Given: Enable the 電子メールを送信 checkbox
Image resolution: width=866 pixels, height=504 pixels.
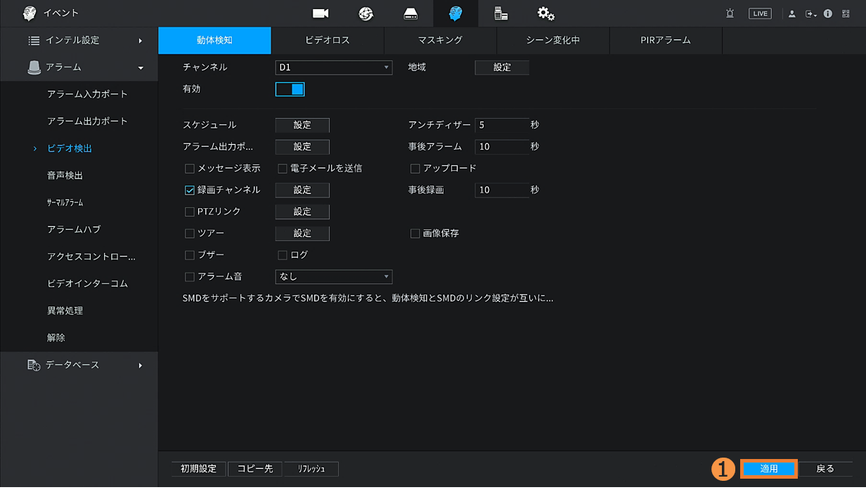Looking at the screenshot, I should tap(283, 169).
